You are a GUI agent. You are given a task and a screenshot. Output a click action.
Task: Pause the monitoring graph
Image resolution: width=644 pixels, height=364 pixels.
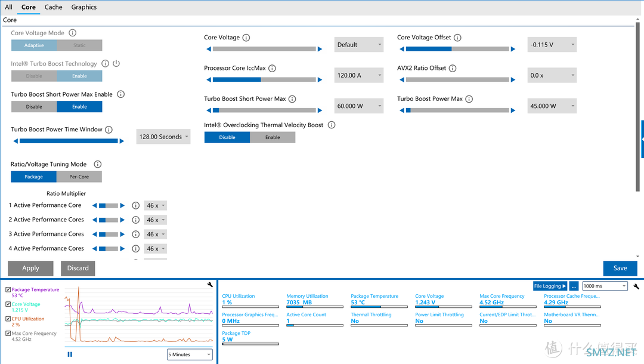(x=70, y=354)
